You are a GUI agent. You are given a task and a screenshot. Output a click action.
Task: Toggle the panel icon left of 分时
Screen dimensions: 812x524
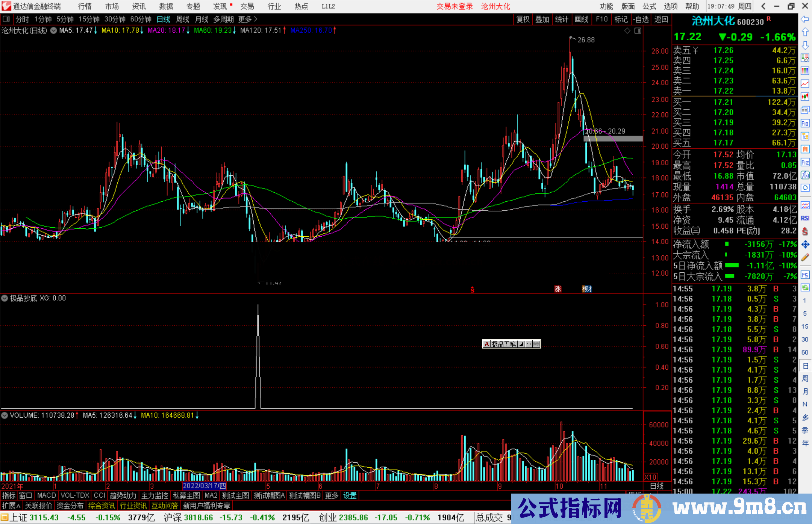pos(6,19)
